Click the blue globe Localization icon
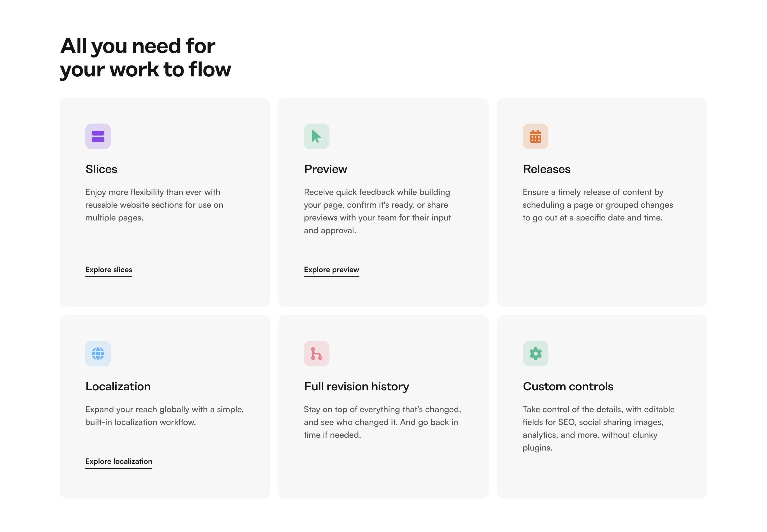The height and width of the screenshot is (532, 767). [98, 353]
